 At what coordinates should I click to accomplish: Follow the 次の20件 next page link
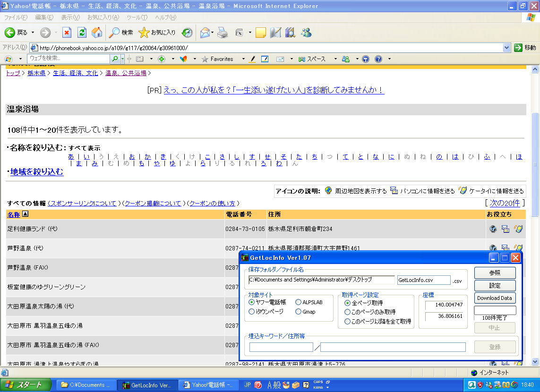(x=505, y=203)
